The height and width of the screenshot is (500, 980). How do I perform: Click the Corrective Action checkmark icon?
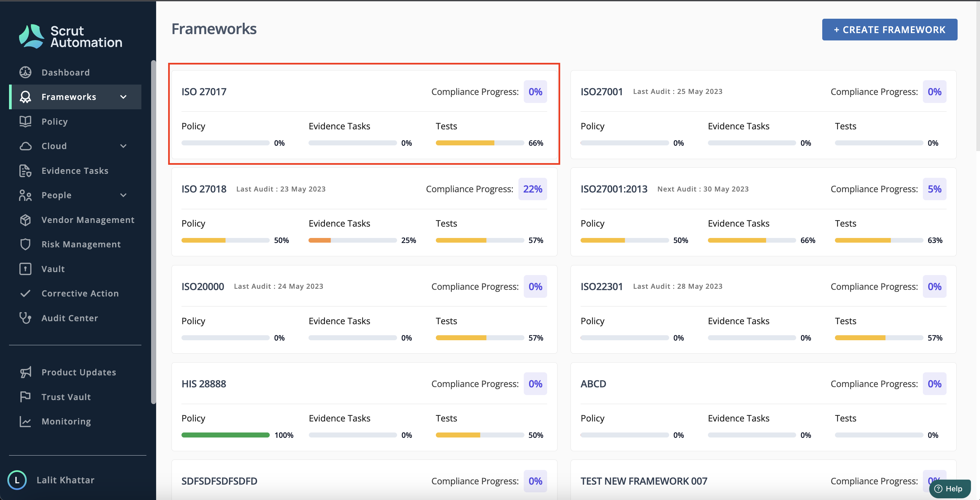coord(25,293)
